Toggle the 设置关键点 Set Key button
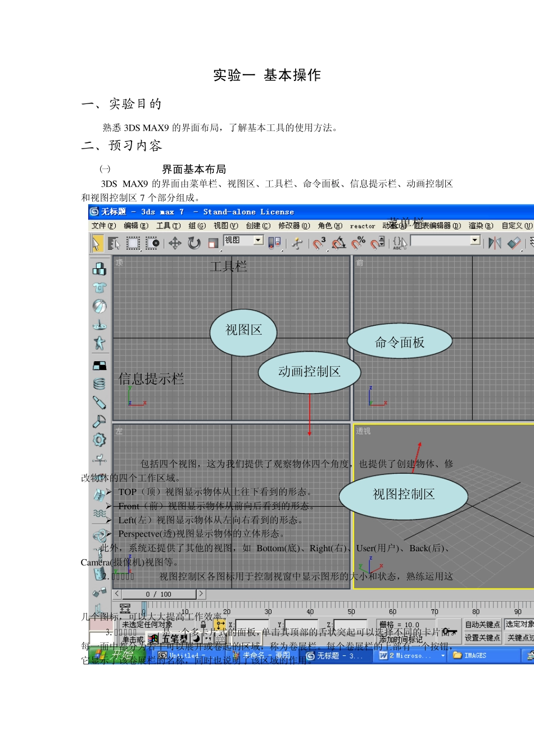534x756 pixels. click(482, 638)
